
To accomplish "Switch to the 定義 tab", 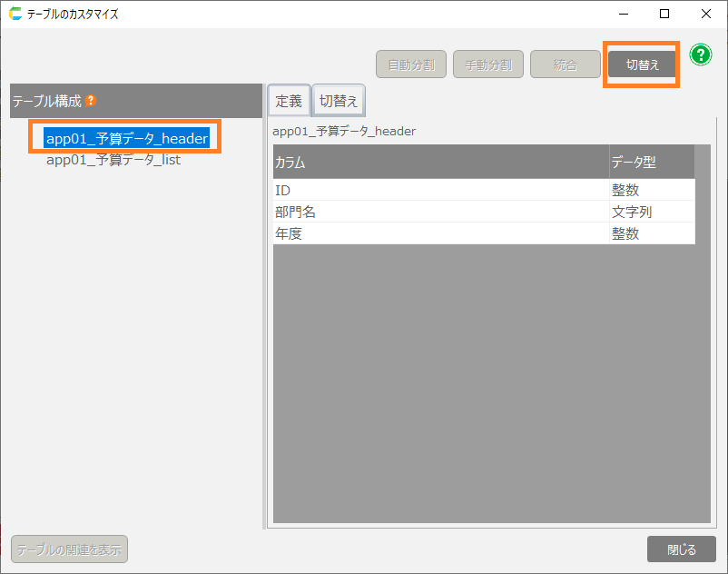I will (289, 101).
